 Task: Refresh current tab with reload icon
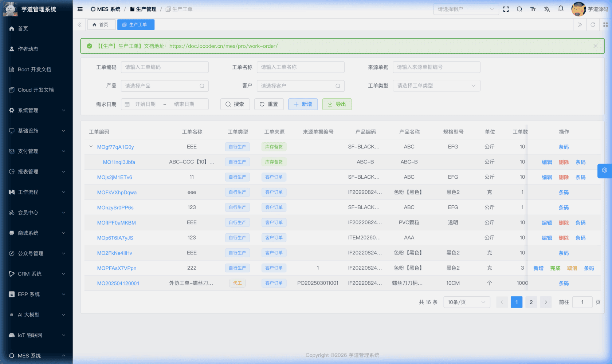pos(593,25)
